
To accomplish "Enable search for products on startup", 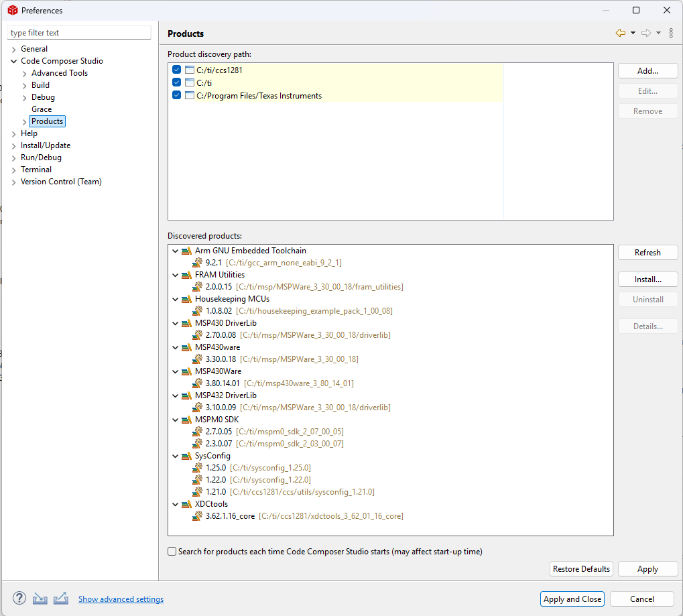I will (x=172, y=552).
